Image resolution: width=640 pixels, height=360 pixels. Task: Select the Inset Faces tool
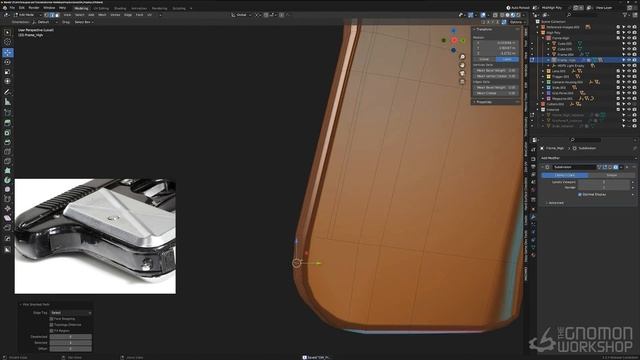click(x=7, y=133)
